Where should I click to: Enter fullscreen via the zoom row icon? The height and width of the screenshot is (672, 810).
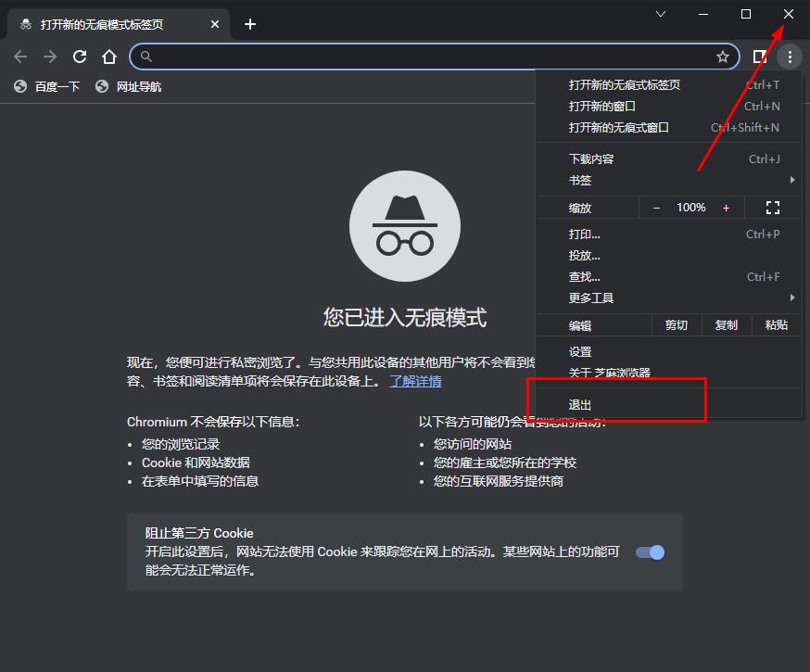[773, 207]
